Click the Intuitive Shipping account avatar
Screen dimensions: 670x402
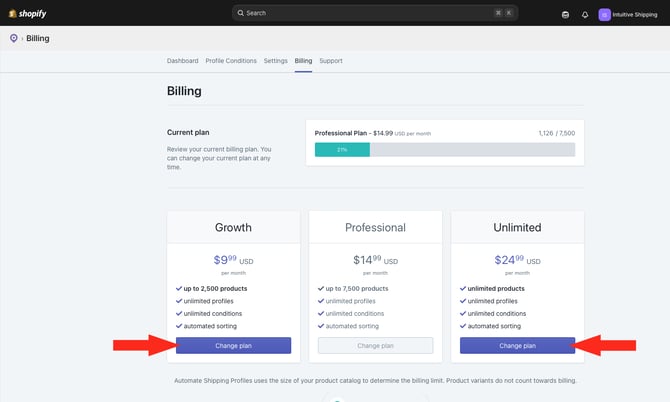[x=604, y=15]
